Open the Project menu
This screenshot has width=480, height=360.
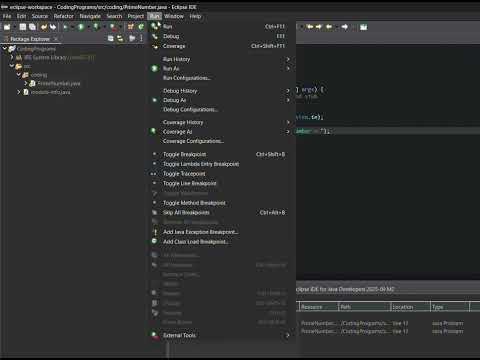(x=136, y=16)
